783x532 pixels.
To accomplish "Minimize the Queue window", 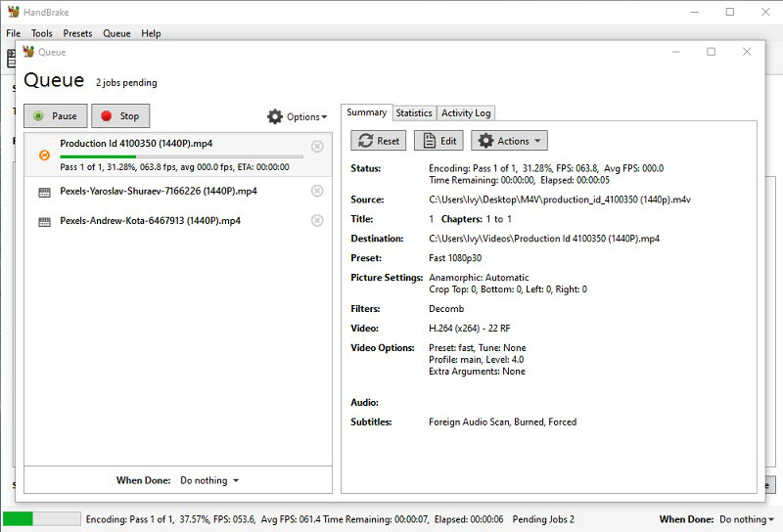I will point(675,52).
